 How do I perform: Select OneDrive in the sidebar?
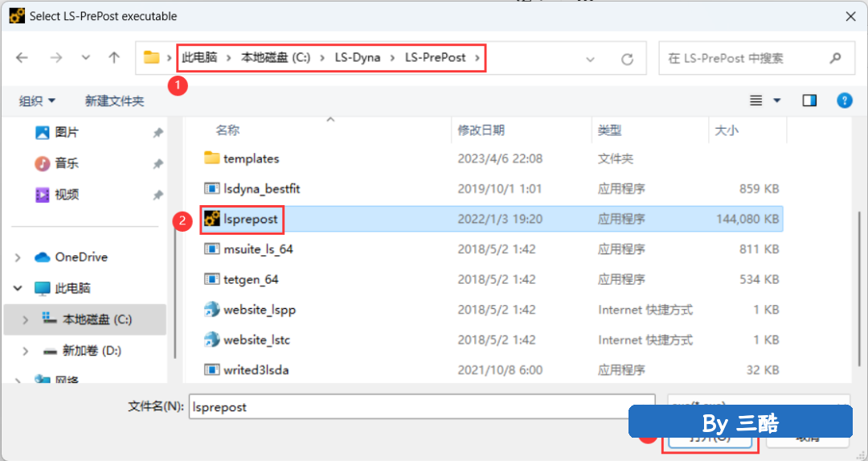tap(81, 257)
